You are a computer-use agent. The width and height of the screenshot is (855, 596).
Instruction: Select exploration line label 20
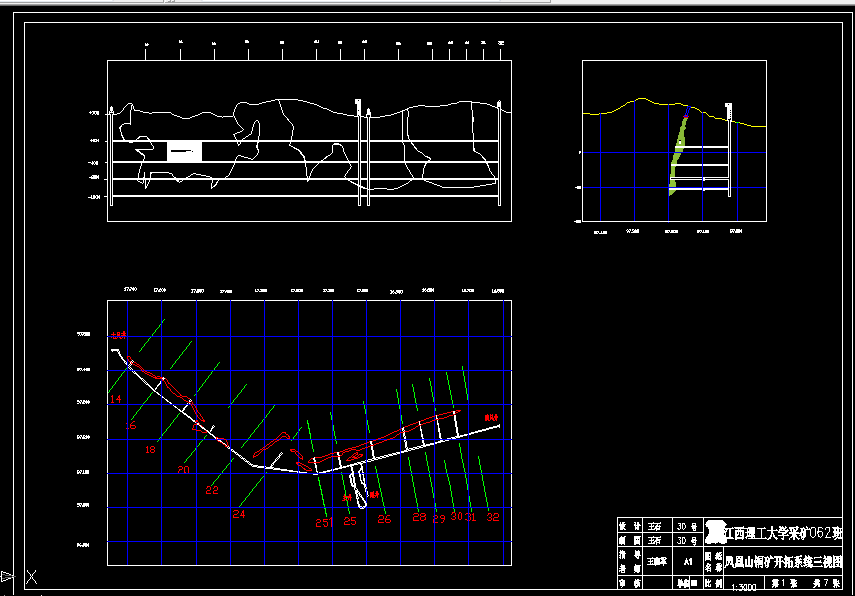(183, 469)
